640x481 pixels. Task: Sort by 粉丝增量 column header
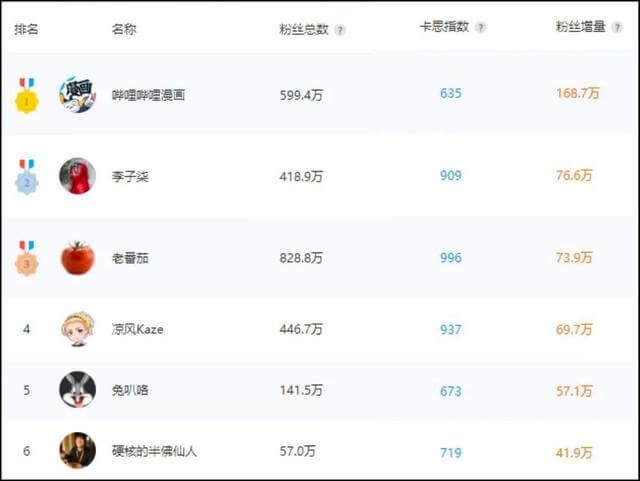581,27
